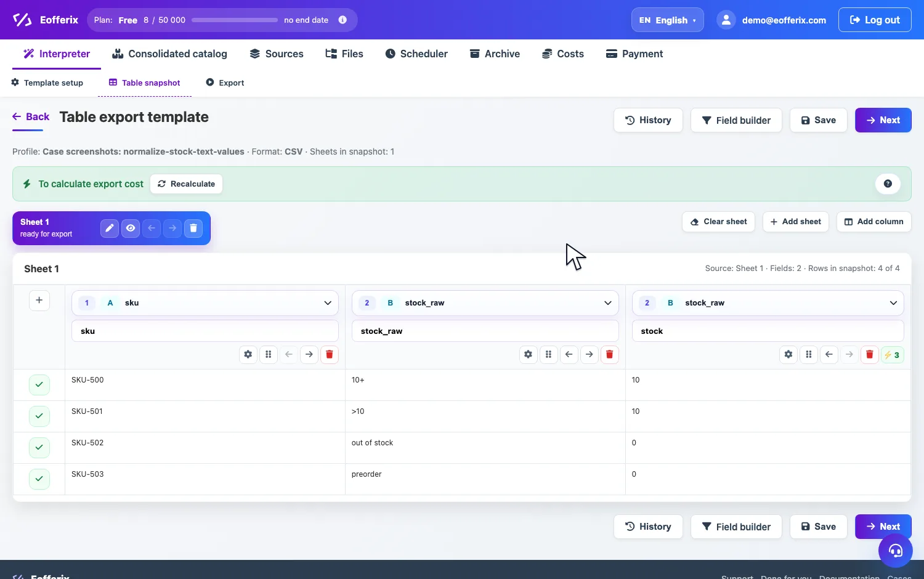The height and width of the screenshot is (579, 924).
Task: Move stock column left
Action: point(829,354)
